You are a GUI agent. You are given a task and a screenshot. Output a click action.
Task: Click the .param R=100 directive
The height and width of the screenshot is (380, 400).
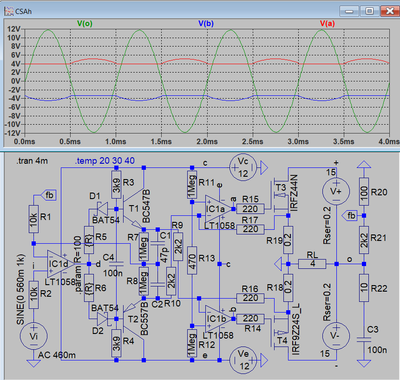[x=77, y=264]
